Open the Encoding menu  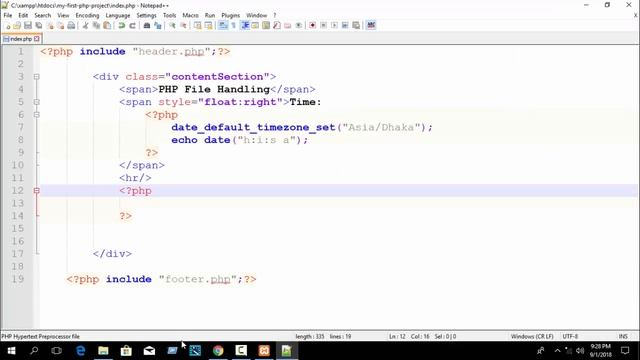click(x=87, y=16)
